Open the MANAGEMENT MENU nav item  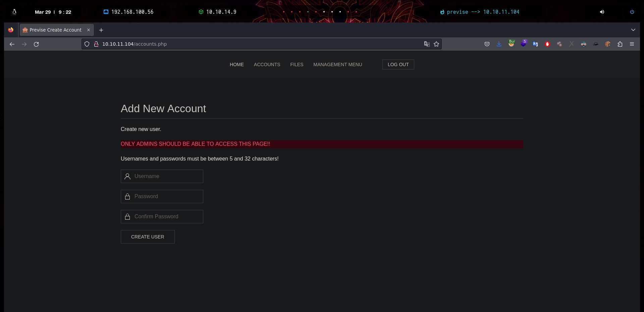[x=337, y=64]
